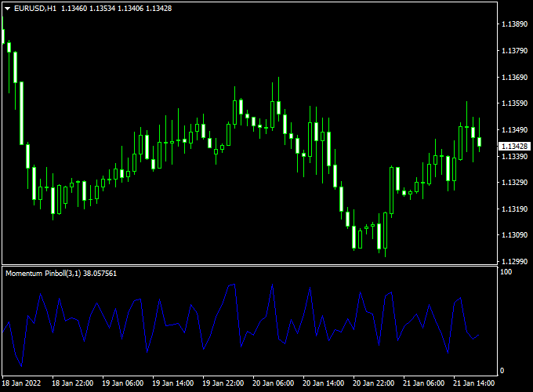Screen dimensions: 533x392
Task: Click the 1.13090 price scale label
Action: [x=515, y=235]
